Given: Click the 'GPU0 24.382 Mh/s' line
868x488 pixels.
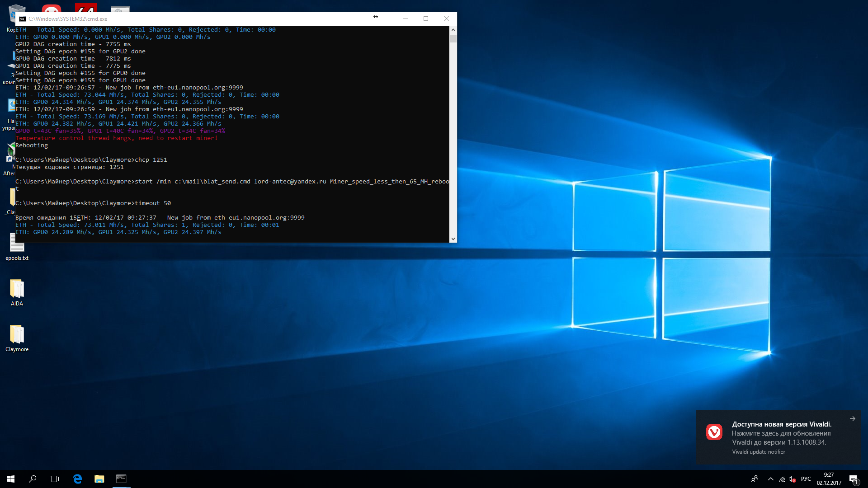Looking at the screenshot, I should [118, 124].
